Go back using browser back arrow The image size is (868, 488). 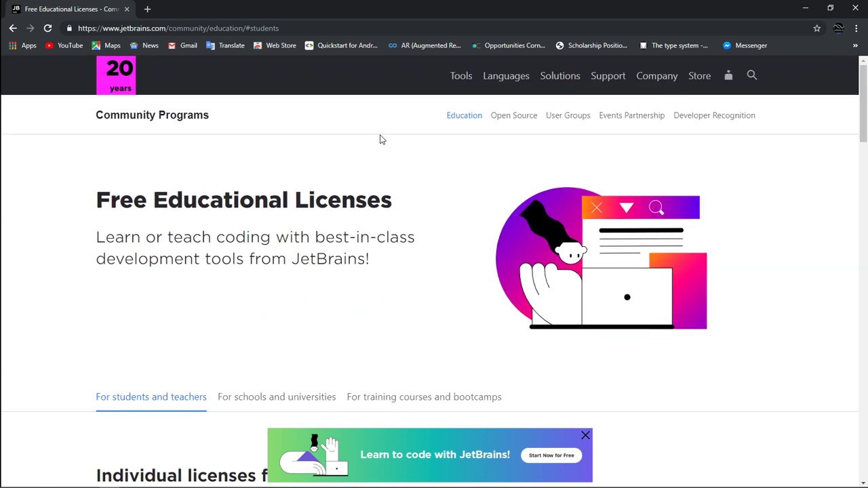(13, 28)
